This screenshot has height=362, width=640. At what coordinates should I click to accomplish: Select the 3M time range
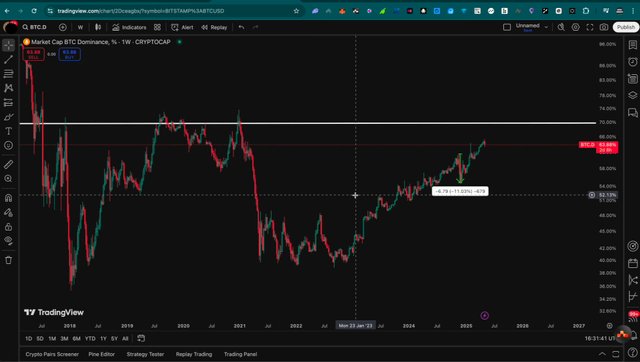coord(64,338)
